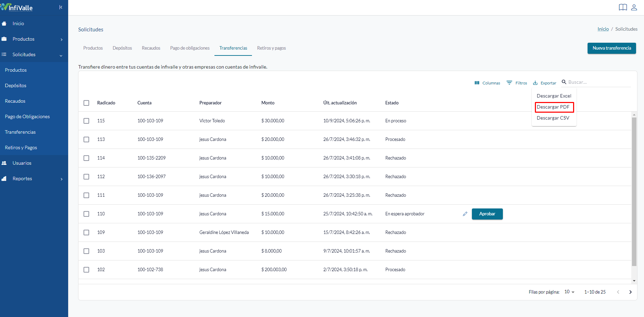
Task: Switch to the Depósitos tab
Action: pos(122,48)
